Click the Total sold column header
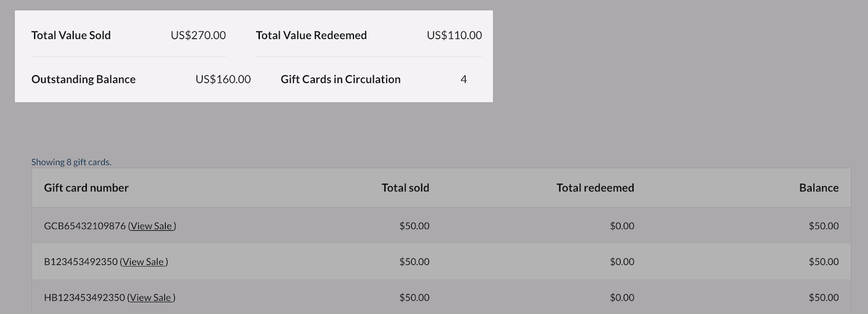868x314 pixels. point(405,187)
